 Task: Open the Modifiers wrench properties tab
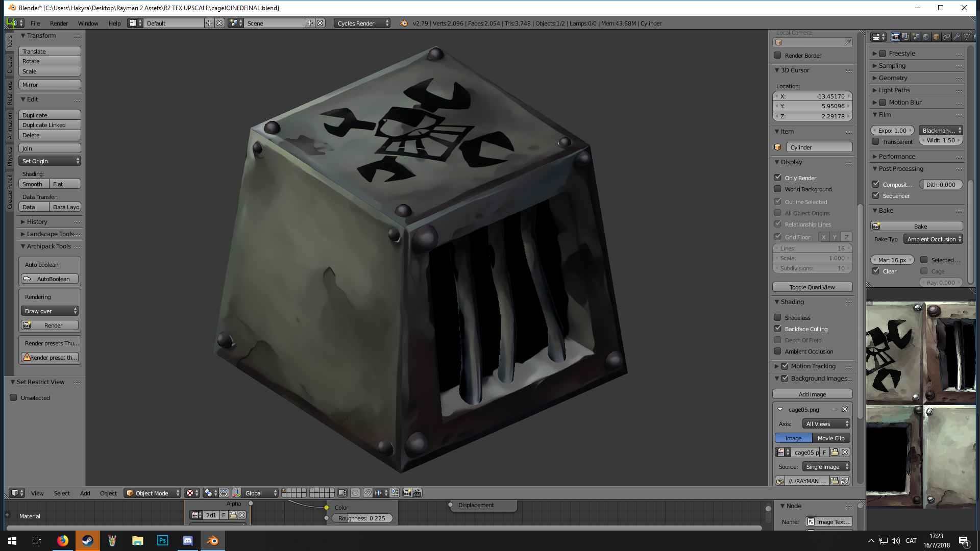(957, 37)
